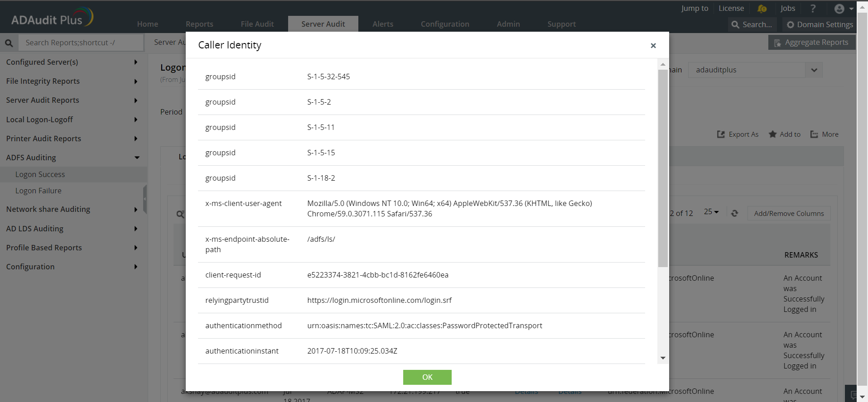Open the Logon Failure report link
The height and width of the screenshot is (402, 868).
[x=39, y=191]
